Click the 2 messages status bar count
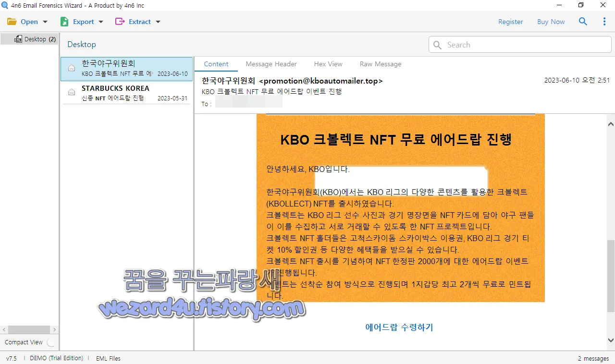This screenshot has height=364, width=615. click(593, 358)
